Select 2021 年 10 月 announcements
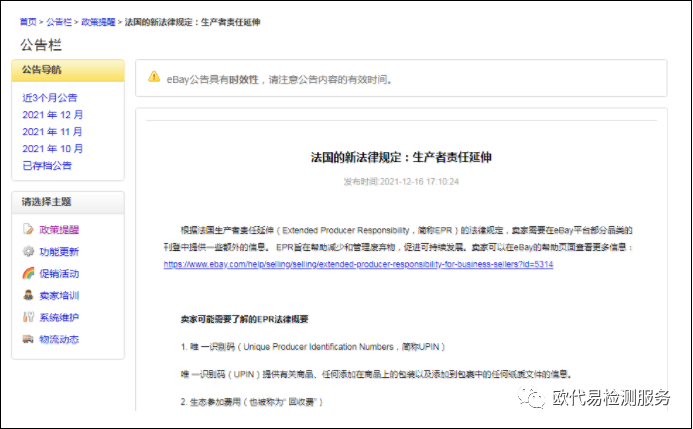693x429 pixels. coord(52,149)
